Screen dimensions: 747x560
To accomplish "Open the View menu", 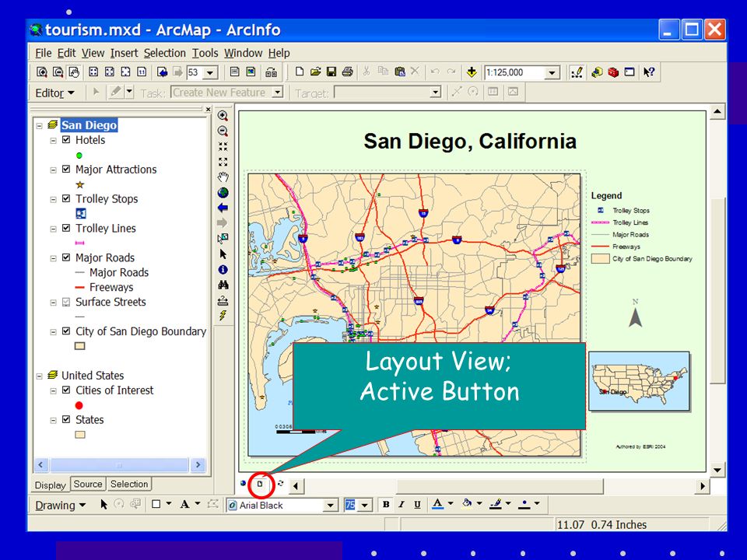I will click(93, 53).
